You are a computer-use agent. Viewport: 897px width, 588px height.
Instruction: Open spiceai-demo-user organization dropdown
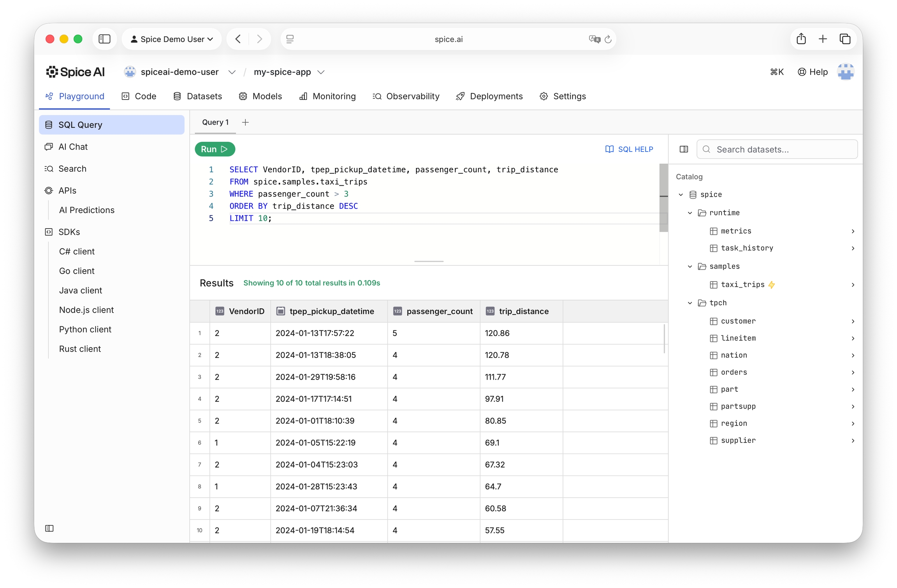pyautogui.click(x=232, y=72)
